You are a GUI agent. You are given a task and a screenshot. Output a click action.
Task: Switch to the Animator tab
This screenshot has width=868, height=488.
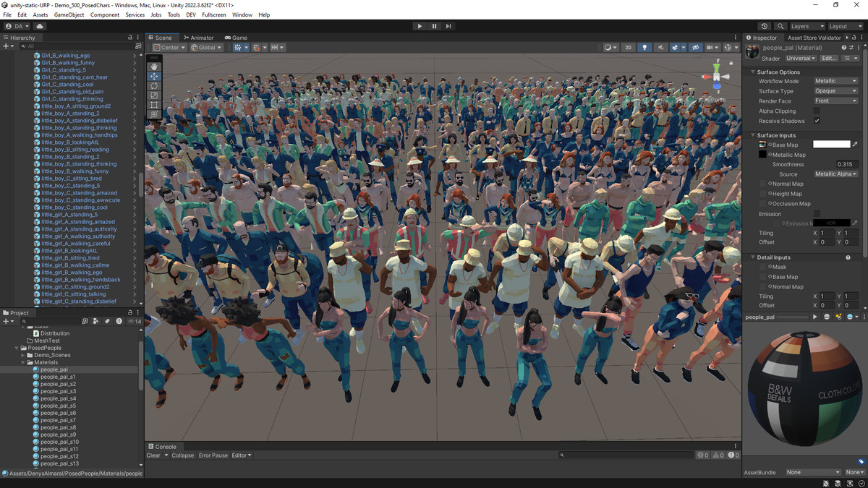pos(198,38)
